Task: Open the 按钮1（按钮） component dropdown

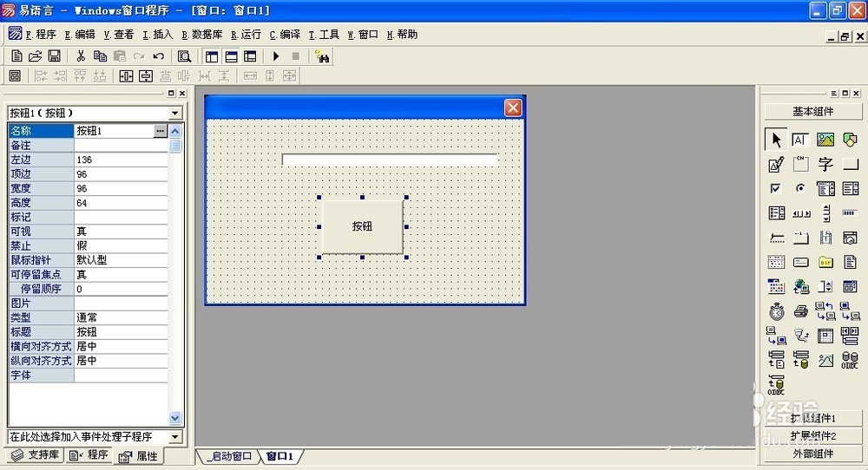Action: pyautogui.click(x=175, y=113)
